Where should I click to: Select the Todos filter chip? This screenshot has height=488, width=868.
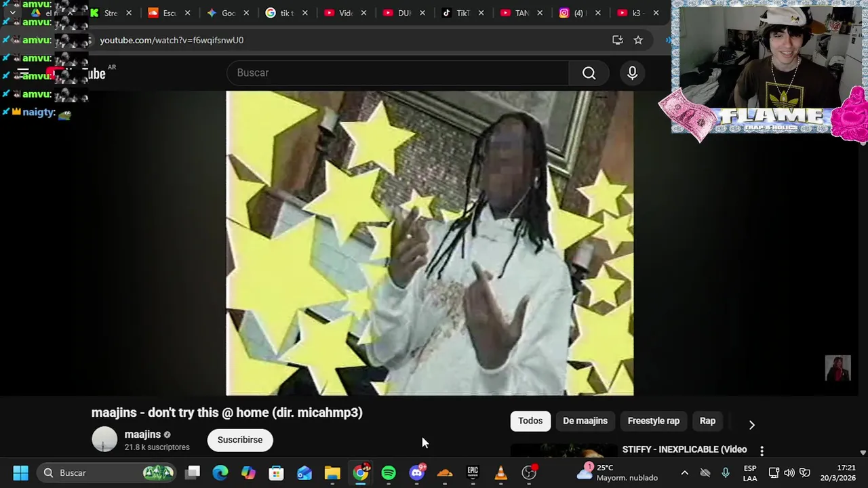pyautogui.click(x=530, y=421)
